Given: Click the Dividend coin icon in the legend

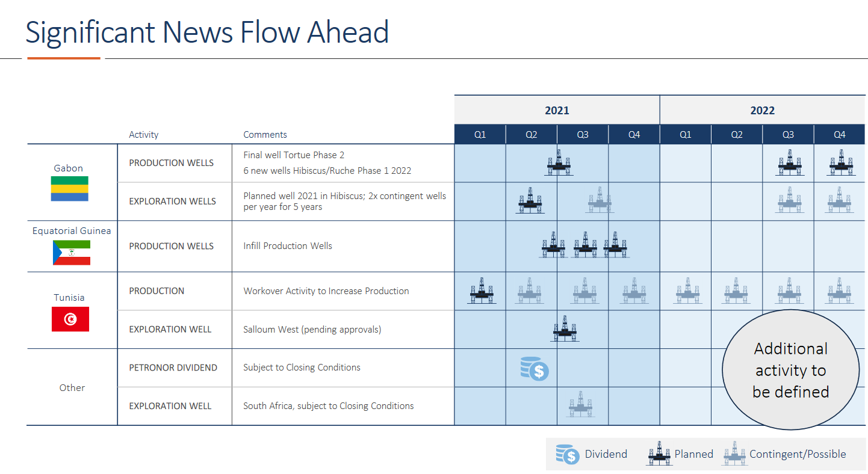Looking at the screenshot, I should (x=568, y=454).
